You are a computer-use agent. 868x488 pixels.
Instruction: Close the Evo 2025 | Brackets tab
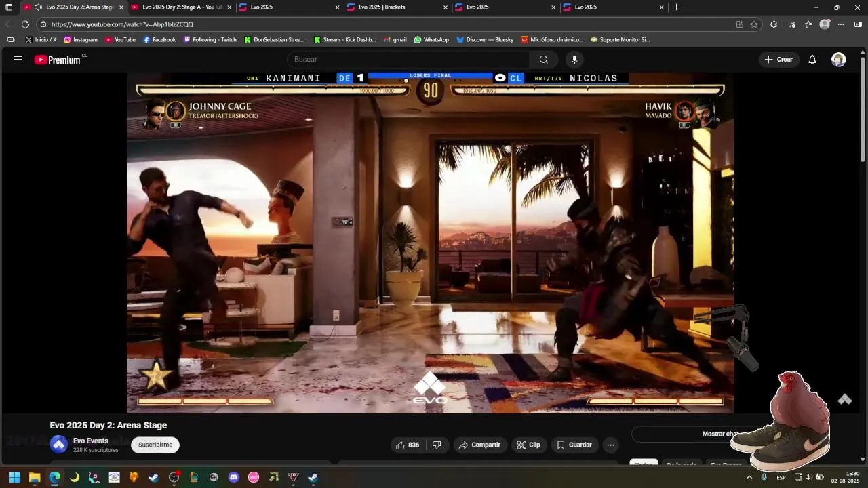(446, 7)
